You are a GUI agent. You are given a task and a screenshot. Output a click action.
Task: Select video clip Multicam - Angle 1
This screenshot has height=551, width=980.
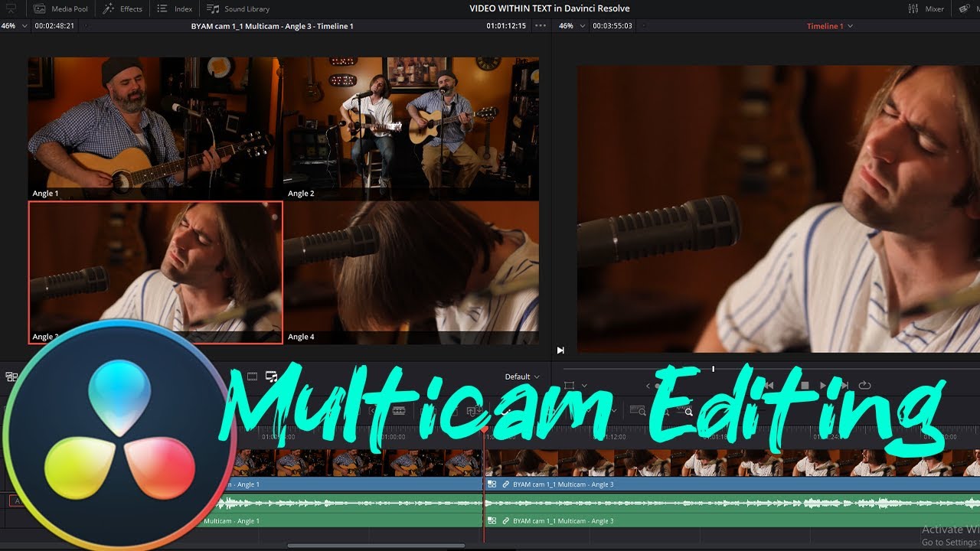coord(354,484)
